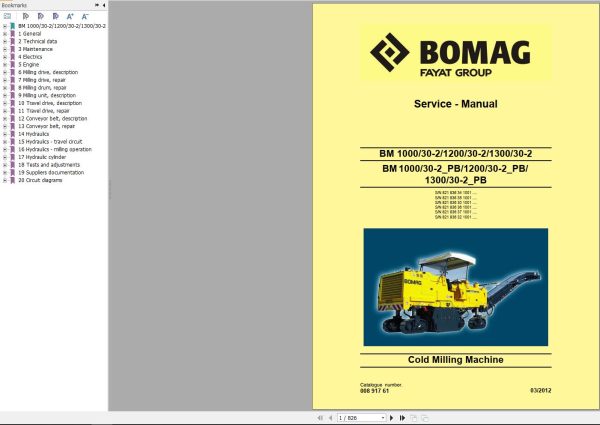This screenshot has width=600, height=425.
Task: Go to previous page button
Action: coord(330,418)
